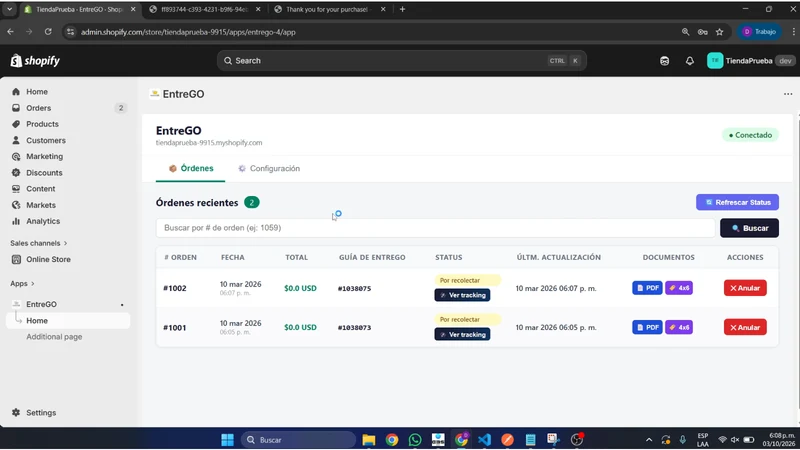Go to Products section
This screenshot has width=800, height=450.
(x=42, y=124)
